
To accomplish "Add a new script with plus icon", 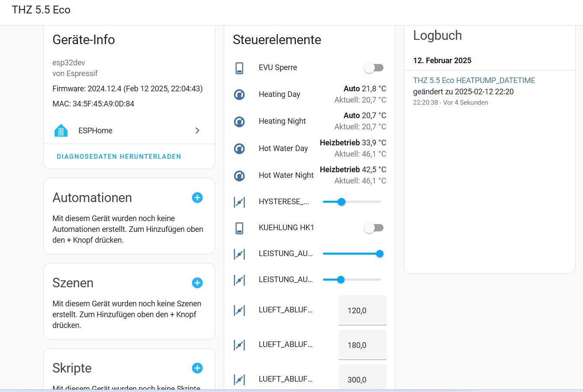I will tap(197, 368).
